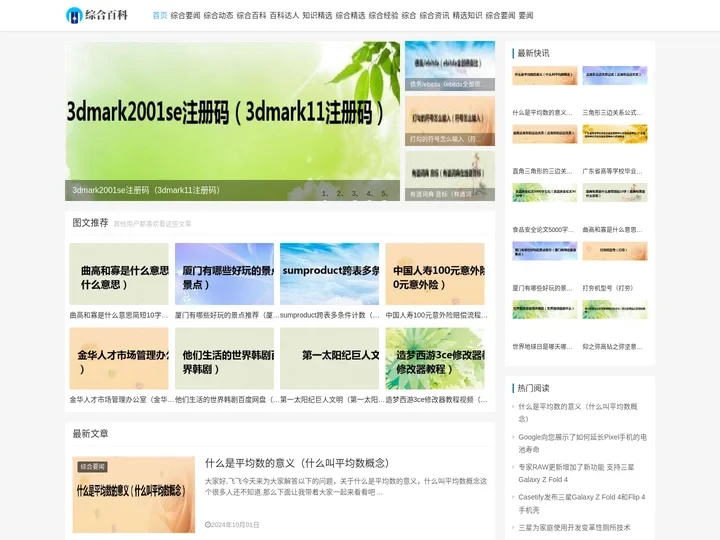Open the 他们生活的世界韩剧 card image

(225, 358)
